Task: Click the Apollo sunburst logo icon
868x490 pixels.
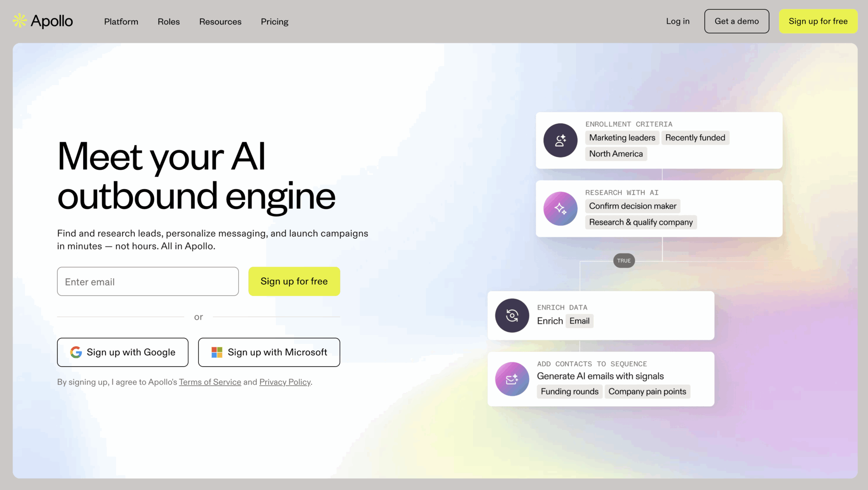Action: click(x=19, y=21)
